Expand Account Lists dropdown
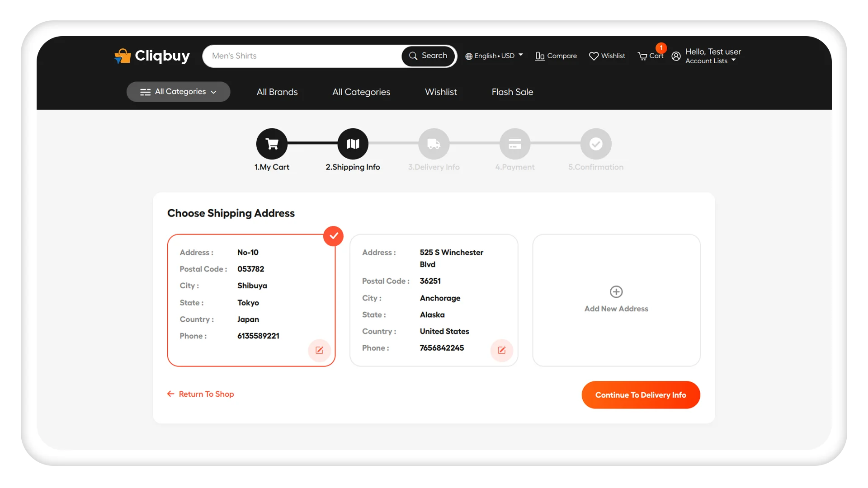868x488 pixels. click(711, 61)
